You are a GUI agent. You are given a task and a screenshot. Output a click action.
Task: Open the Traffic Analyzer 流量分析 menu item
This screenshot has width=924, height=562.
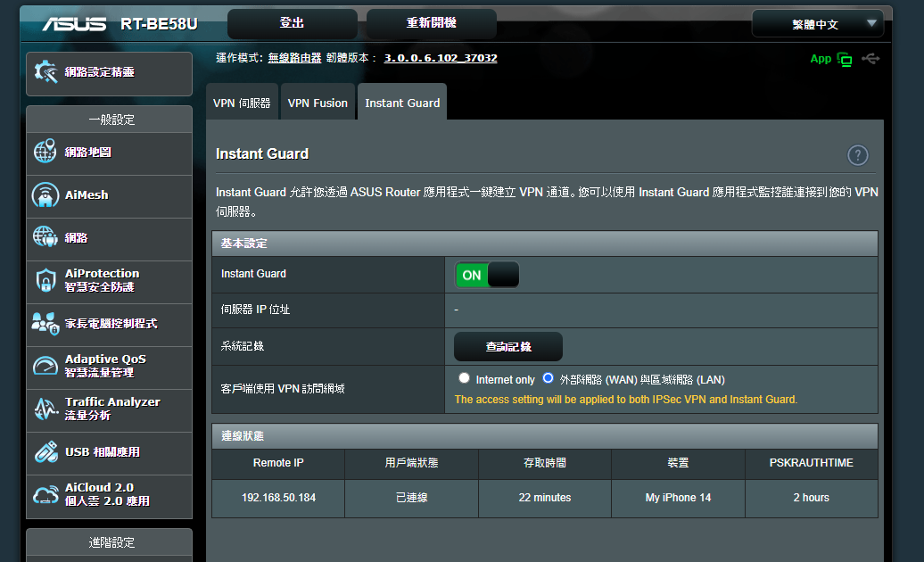pos(110,410)
